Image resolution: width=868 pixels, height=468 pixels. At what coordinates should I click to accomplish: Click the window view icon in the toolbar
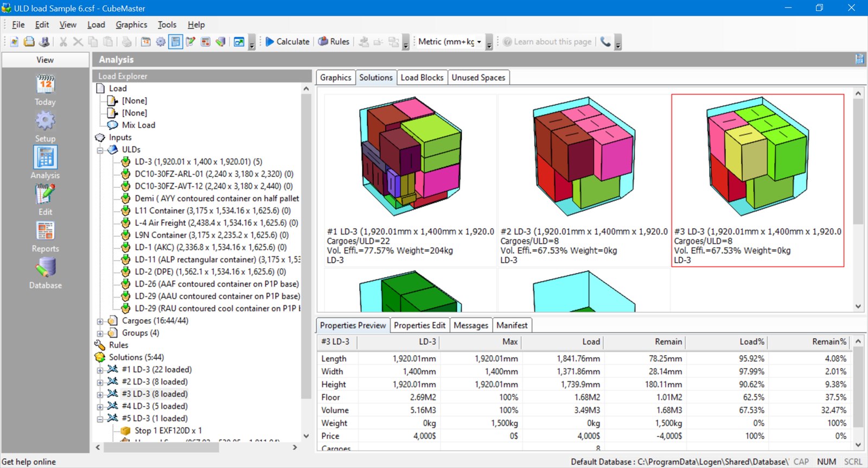(x=239, y=42)
